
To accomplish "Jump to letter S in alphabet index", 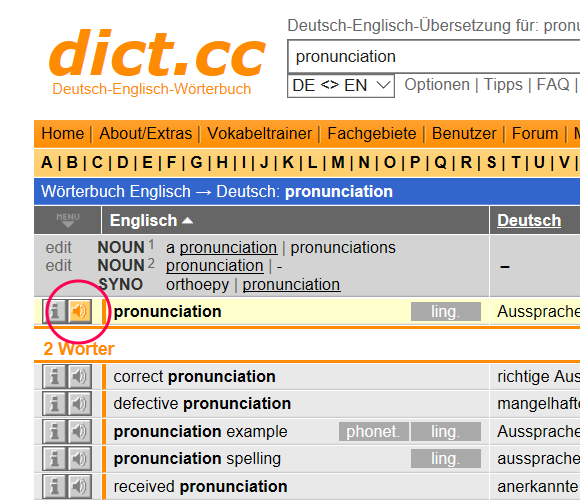I will pyautogui.click(x=491, y=163).
